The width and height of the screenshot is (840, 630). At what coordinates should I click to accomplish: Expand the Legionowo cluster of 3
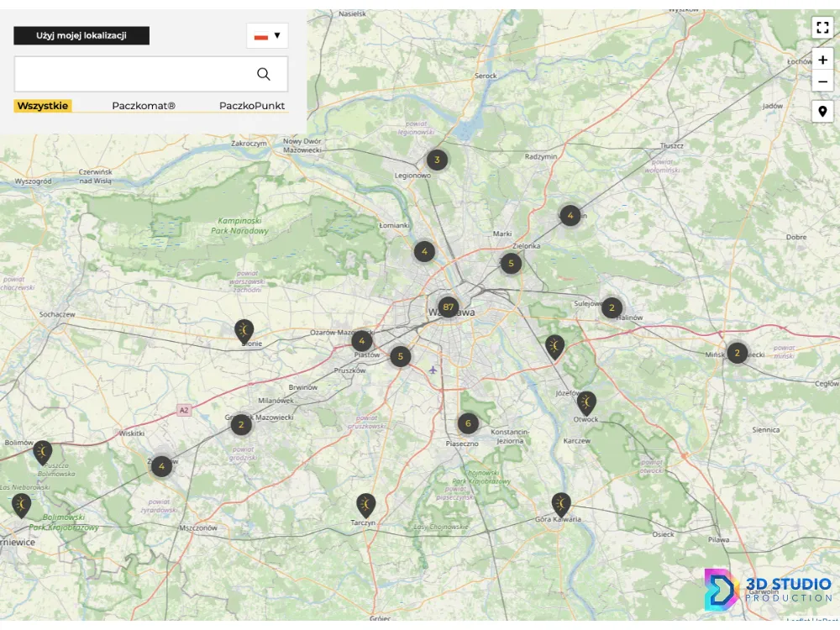coord(437,160)
